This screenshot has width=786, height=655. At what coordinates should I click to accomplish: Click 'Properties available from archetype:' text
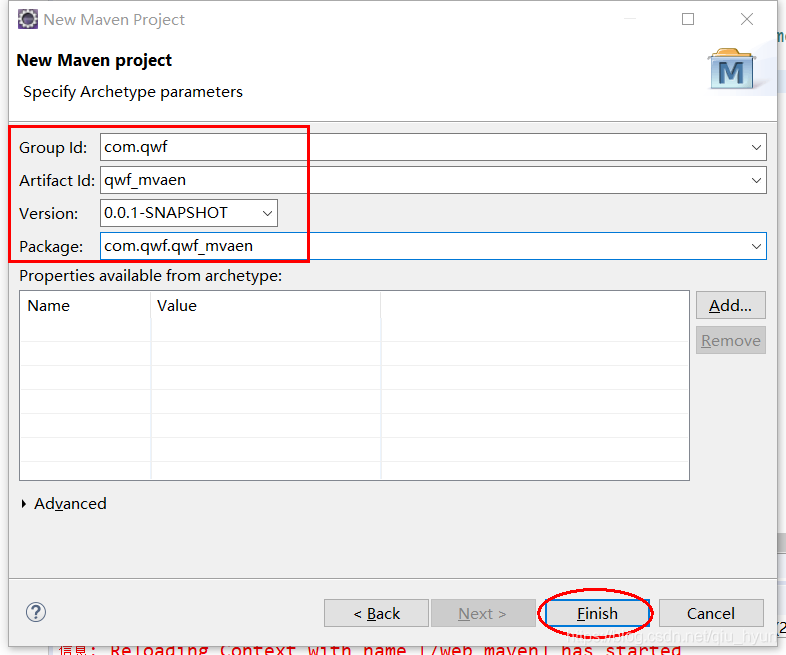150,276
